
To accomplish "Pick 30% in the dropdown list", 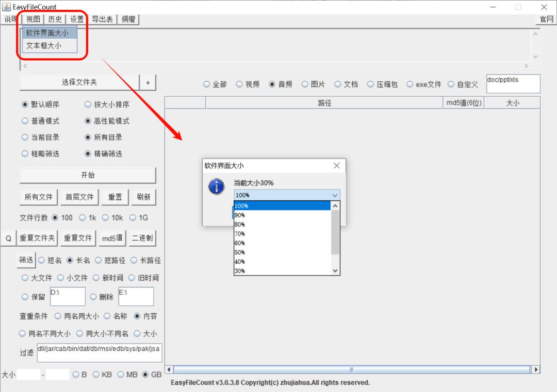I will pyautogui.click(x=282, y=270).
